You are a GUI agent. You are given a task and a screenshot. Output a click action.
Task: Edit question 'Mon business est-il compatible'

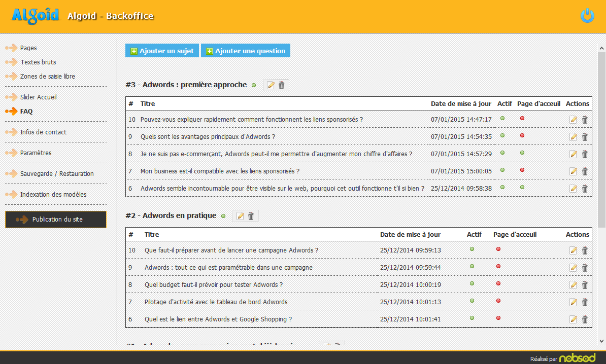coord(573,171)
